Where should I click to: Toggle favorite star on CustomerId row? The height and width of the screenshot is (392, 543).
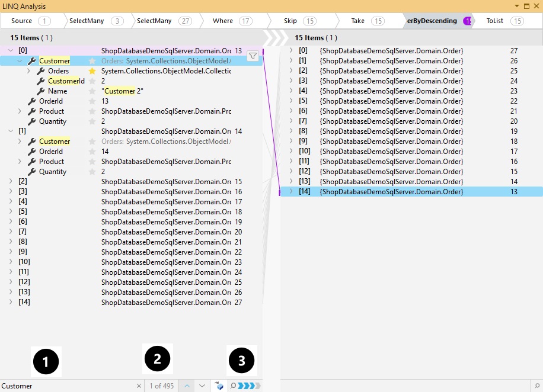[x=92, y=81]
